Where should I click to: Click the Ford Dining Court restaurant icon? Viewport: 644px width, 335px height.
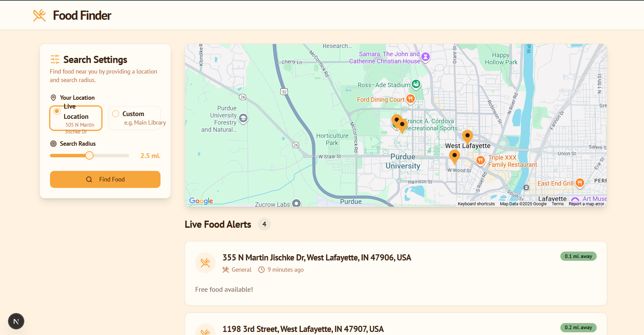(410, 99)
